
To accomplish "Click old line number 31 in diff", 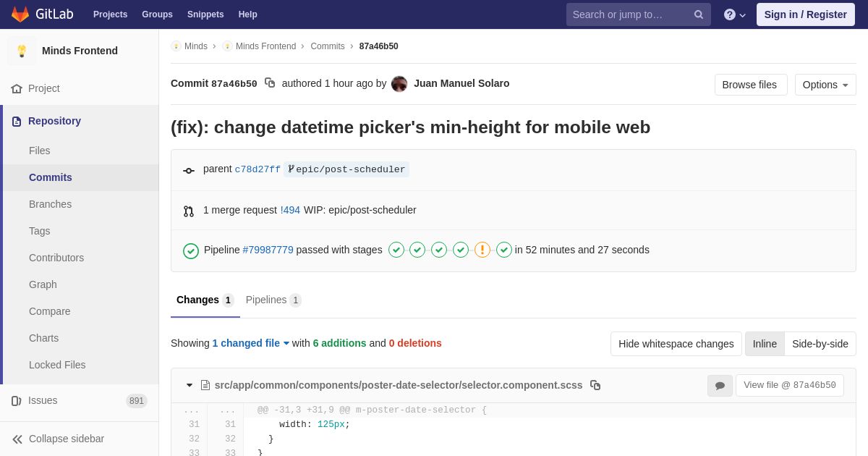I will 194,424.
